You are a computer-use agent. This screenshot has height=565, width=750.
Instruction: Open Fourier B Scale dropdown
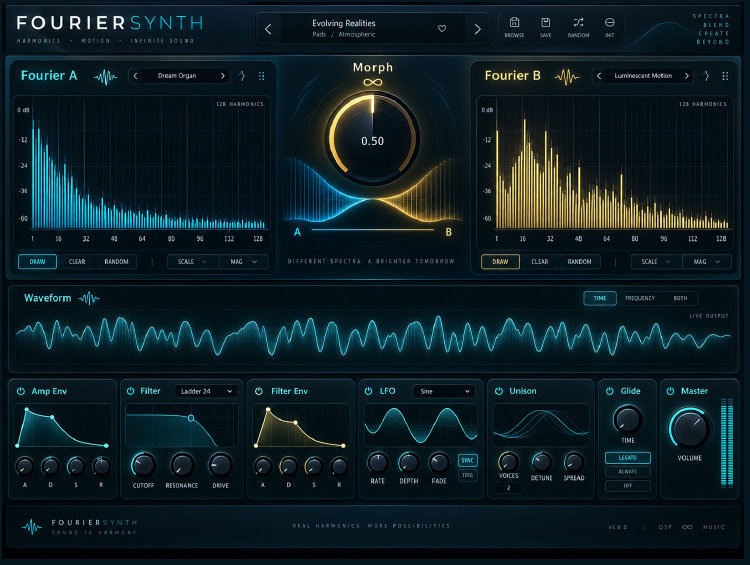(x=656, y=262)
